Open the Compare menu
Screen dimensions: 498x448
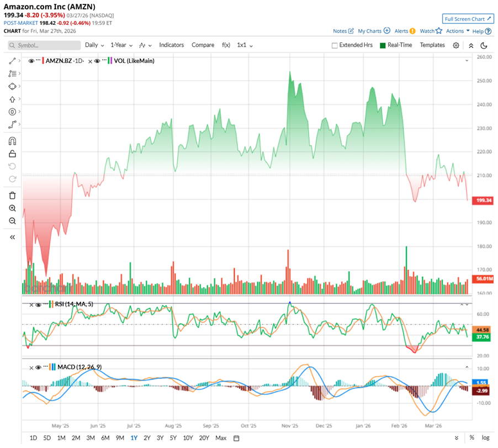(203, 45)
